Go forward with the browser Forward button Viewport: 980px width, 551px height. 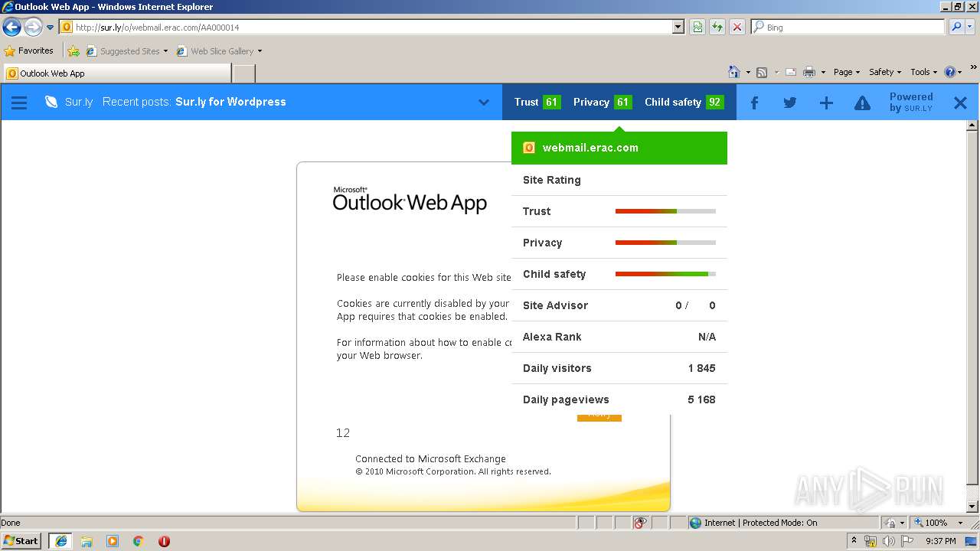click(x=33, y=28)
